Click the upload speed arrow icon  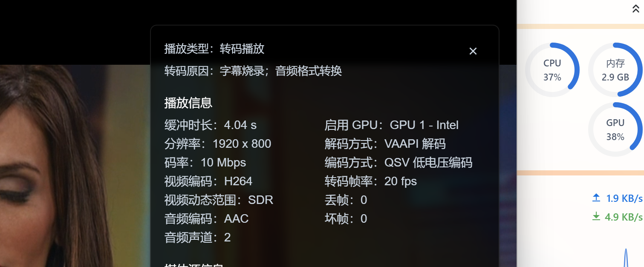(596, 198)
